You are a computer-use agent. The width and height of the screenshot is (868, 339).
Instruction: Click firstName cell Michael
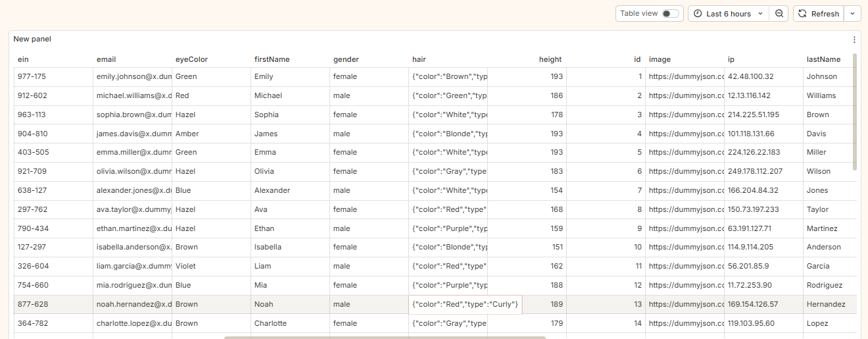point(290,96)
